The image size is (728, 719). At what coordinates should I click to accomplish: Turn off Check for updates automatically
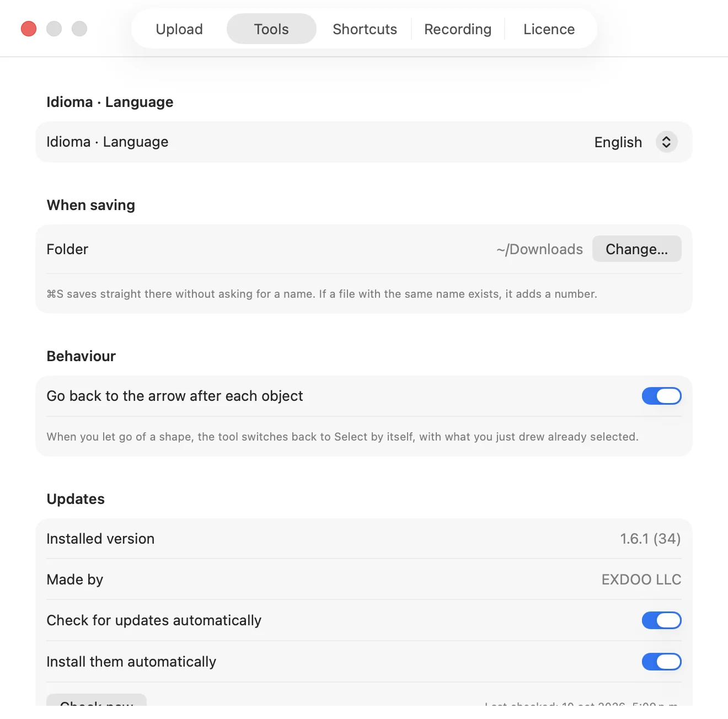[662, 620]
